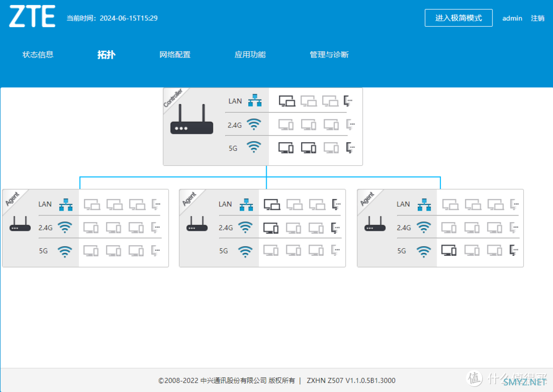Click the 进入极简模式 button
The width and height of the screenshot is (553, 392).
point(458,18)
